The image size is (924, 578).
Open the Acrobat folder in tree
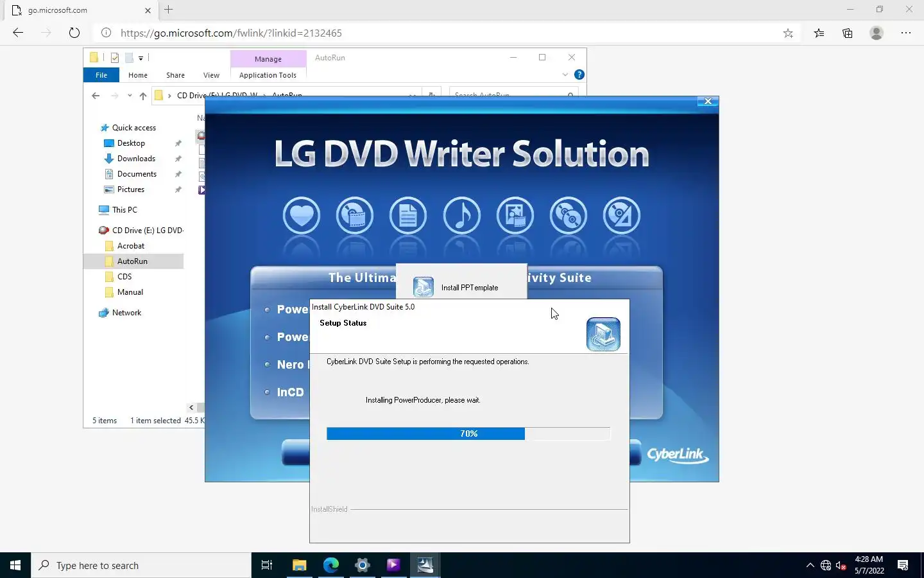pos(131,246)
